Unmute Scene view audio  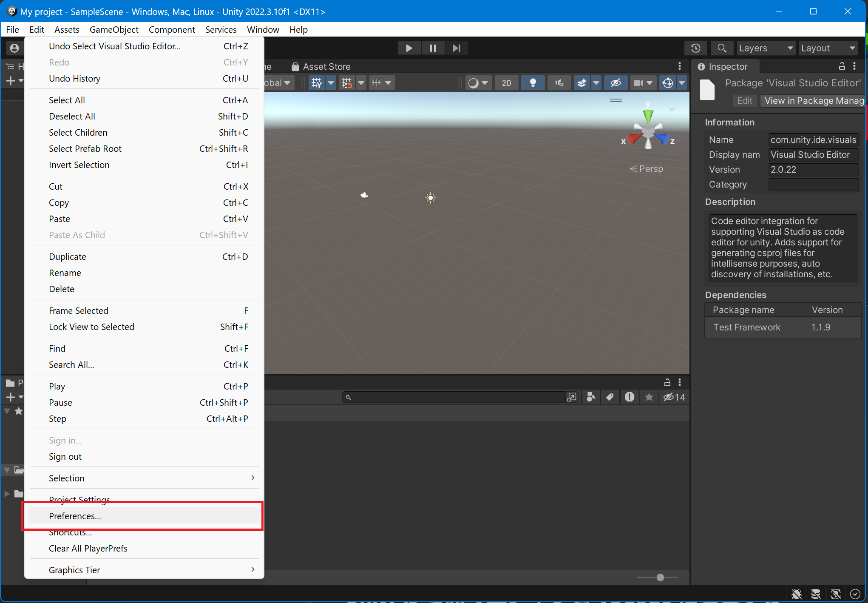pyautogui.click(x=559, y=82)
